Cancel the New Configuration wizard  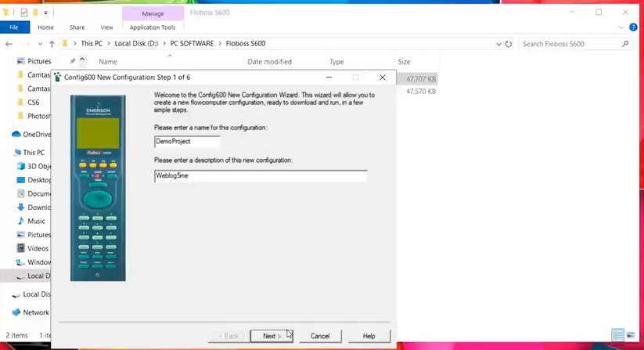(319, 336)
